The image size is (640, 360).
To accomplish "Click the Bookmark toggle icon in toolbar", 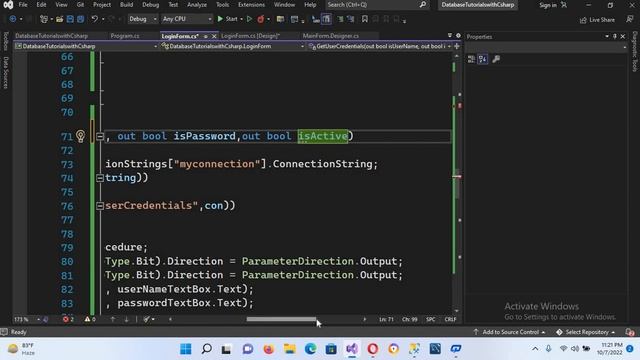I will (365, 19).
